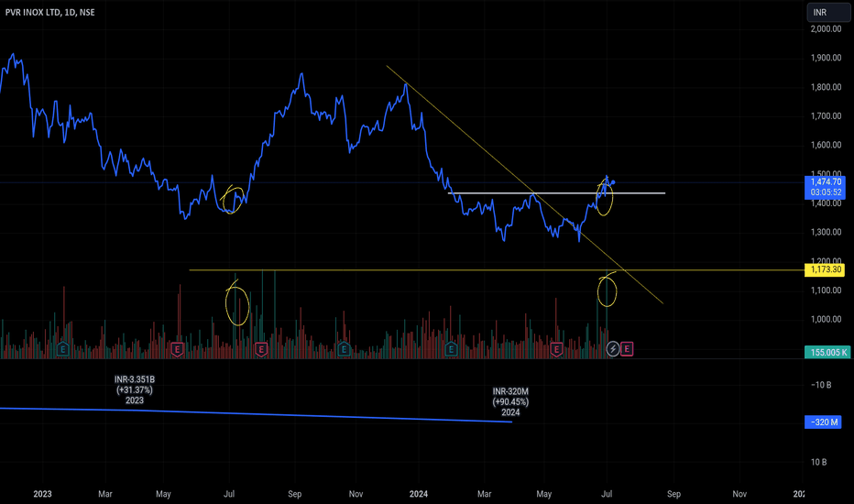Screen dimensions: 854x504
Task: Click the 1,300.00 price axis label
Action: pos(826,232)
